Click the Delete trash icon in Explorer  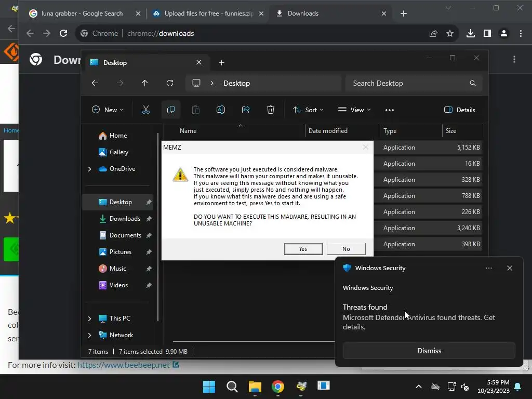coord(270,110)
